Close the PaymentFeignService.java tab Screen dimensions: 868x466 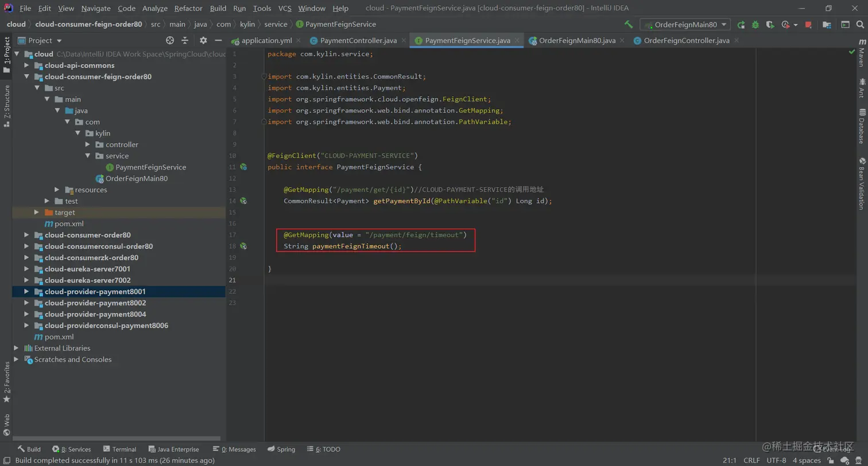pyautogui.click(x=517, y=41)
